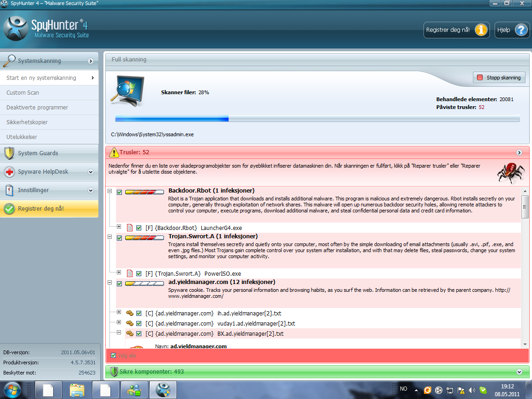The height and width of the screenshot is (399, 532).
Task: Click the SpyHunter taskbar icon
Action: coord(163,390)
